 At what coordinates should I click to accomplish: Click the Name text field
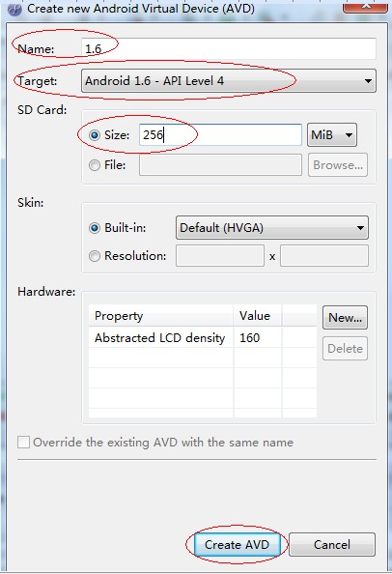[229, 48]
